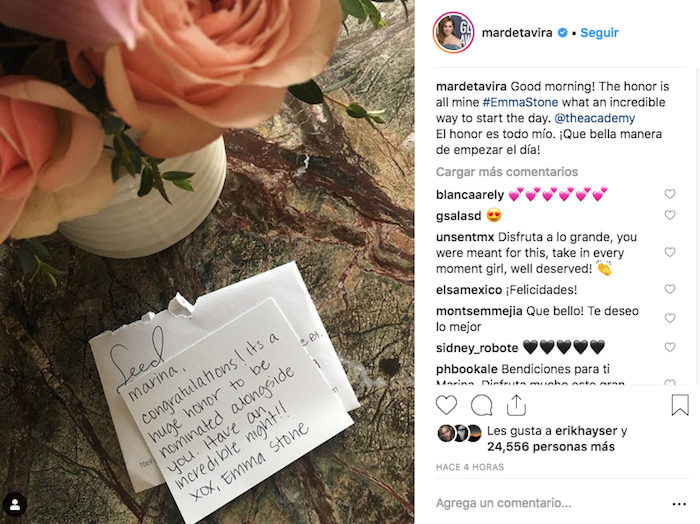The height and width of the screenshot is (524, 700).
Task: Save post with the bookmark icon
Action: 680,405
